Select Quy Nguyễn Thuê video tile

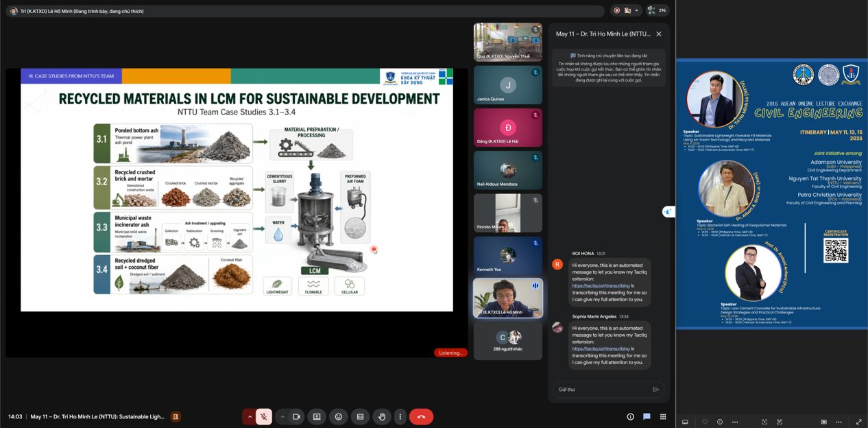pyautogui.click(x=507, y=43)
